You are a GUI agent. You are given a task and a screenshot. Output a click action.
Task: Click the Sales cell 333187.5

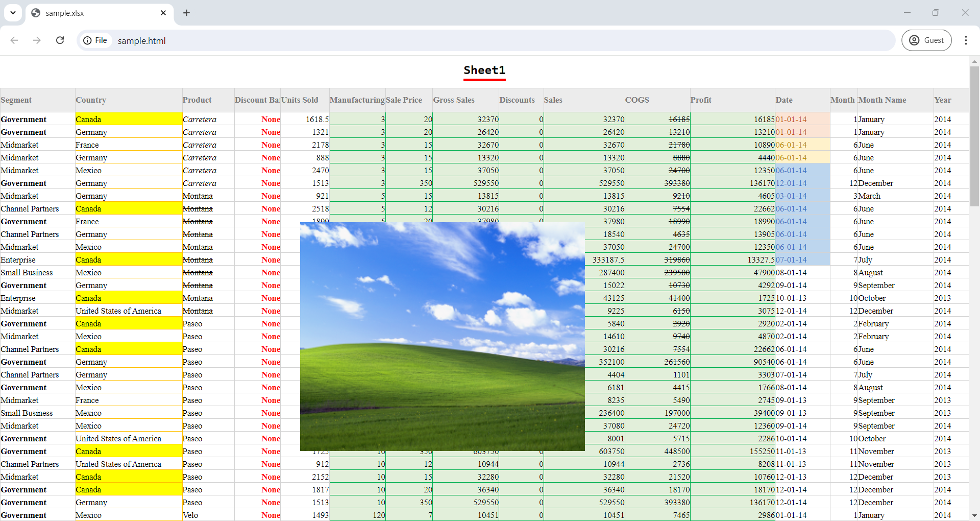coord(605,259)
